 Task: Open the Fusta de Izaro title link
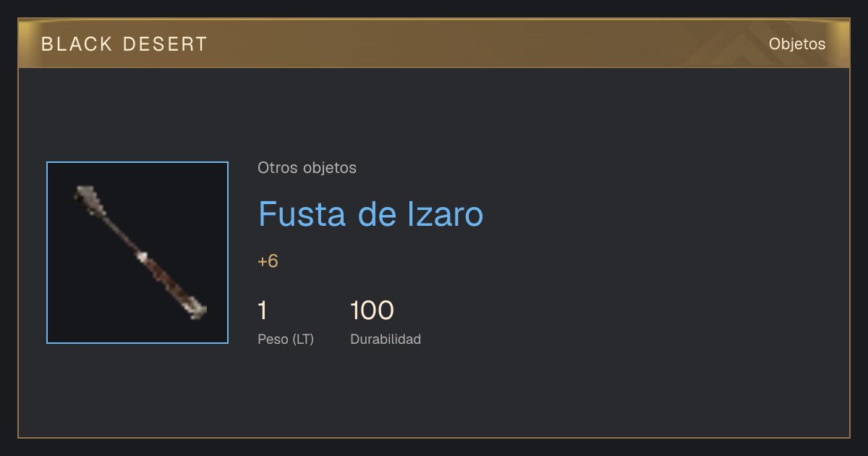coord(370,214)
